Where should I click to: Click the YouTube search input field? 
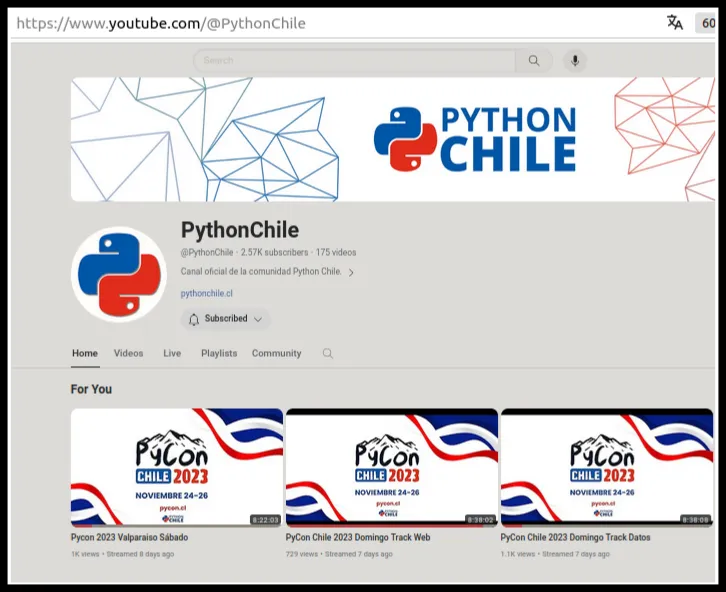[x=354, y=61]
